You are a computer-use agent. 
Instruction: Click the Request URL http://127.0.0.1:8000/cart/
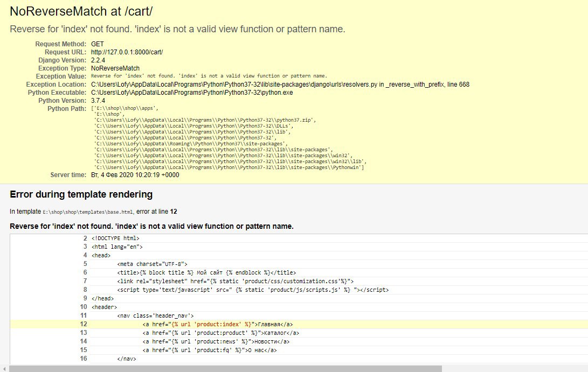click(x=127, y=52)
